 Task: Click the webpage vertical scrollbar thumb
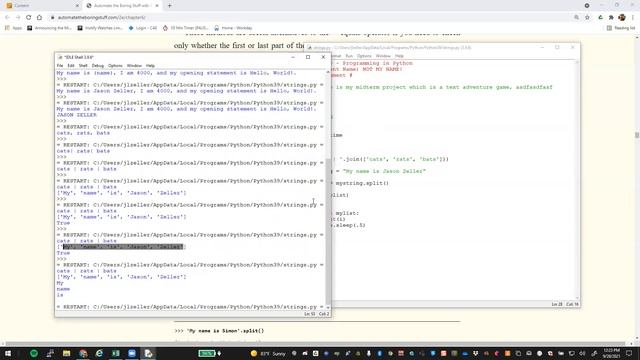point(637,135)
